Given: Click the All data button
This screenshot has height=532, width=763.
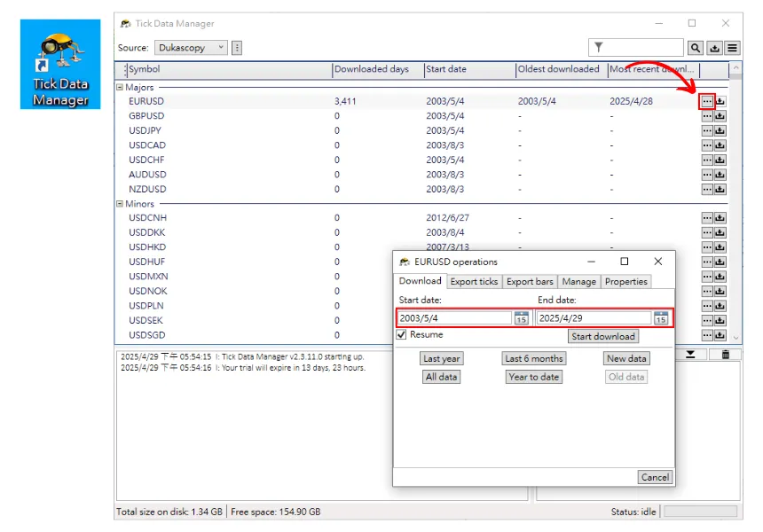Looking at the screenshot, I should coord(441,378).
